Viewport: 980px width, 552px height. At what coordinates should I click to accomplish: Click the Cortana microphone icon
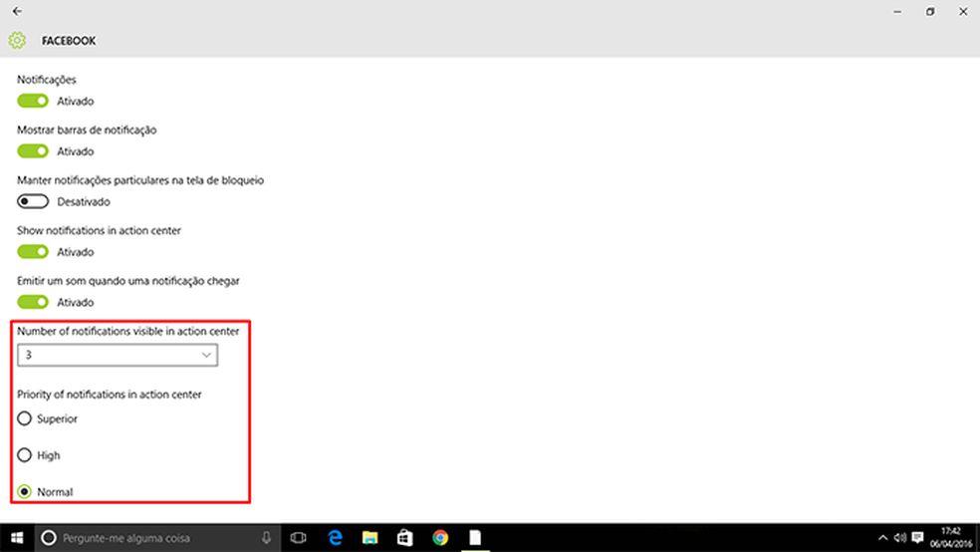click(x=266, y=538)
